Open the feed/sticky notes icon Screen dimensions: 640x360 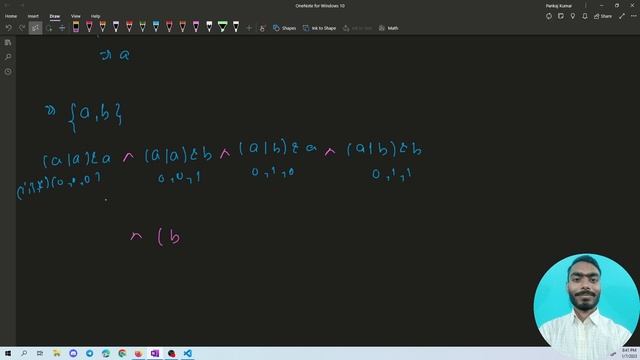(561, 16)
